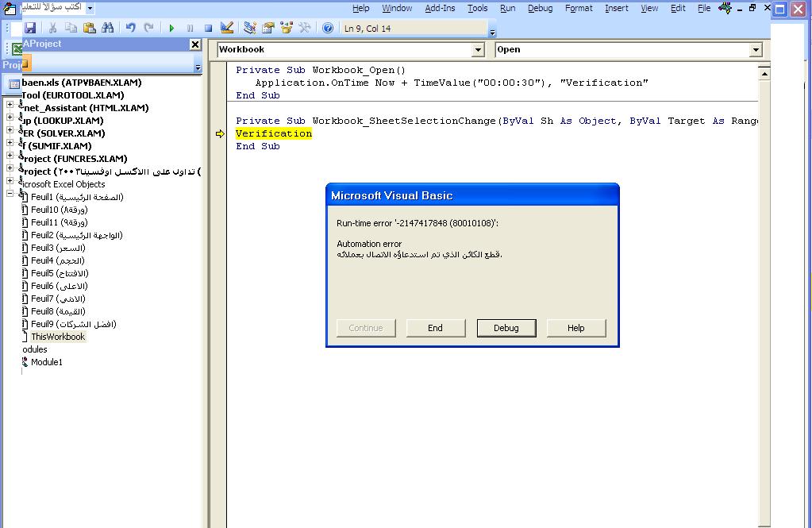812x528 pixels.
Task: Click the View Object icon beside baen.xls
Action: [14, 84]
